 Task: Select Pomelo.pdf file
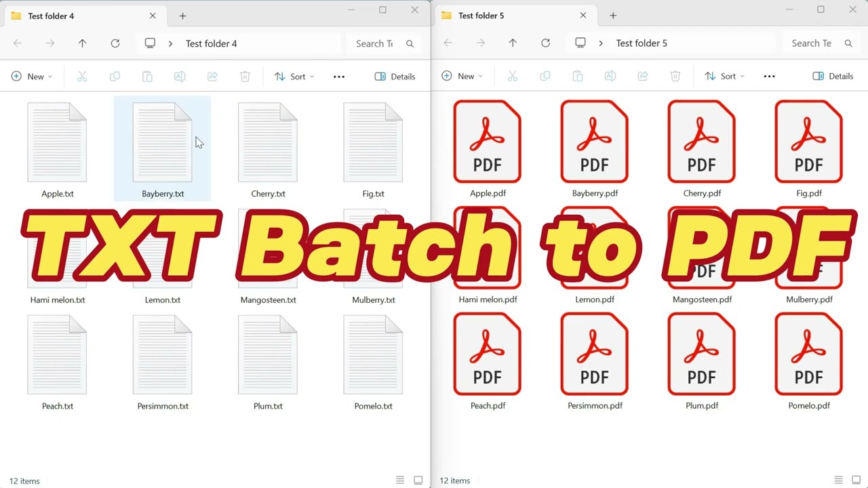tap(809, 361)
